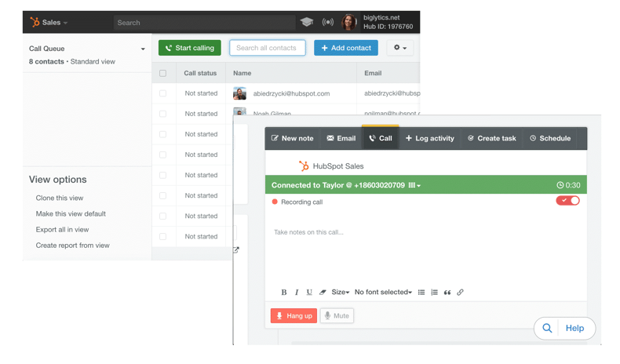620x364 pixels.
Task: Check the sixth contact row checkbox
Action: 163,195
